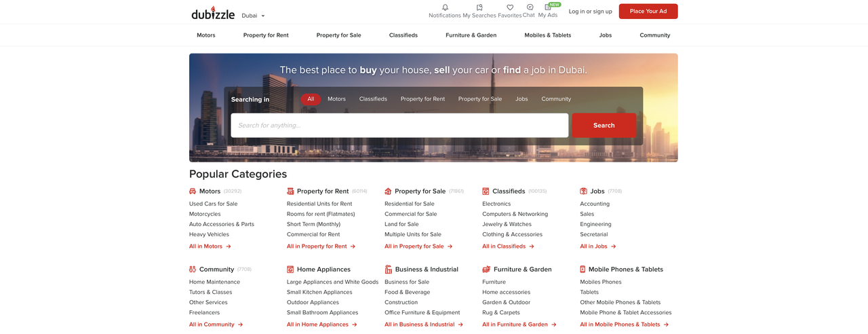Viewport: 868px width, 334px height.
Task: Click the Classifieds category icon
Action: (486, 191)
